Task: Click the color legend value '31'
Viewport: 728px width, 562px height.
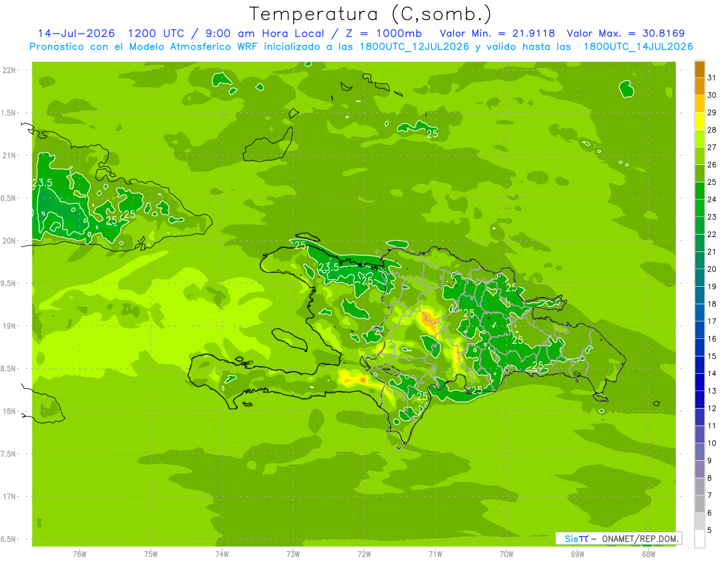Action: click(x=712, y=77)
